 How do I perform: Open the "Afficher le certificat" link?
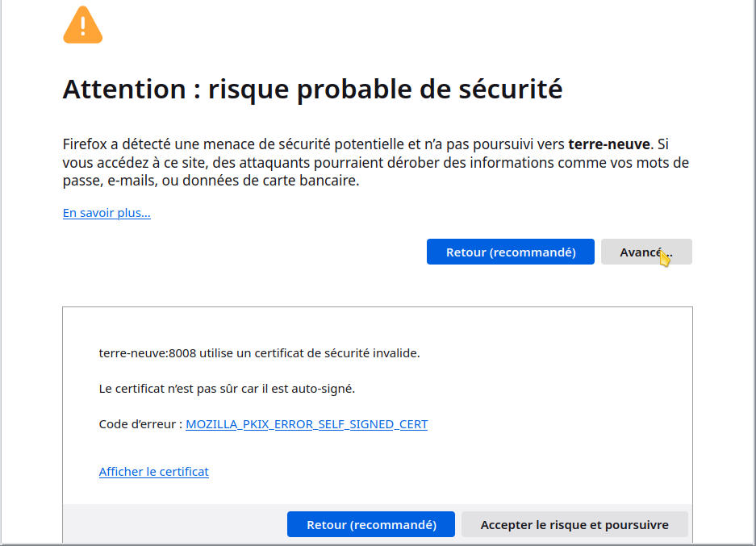[x=154, y=471]
